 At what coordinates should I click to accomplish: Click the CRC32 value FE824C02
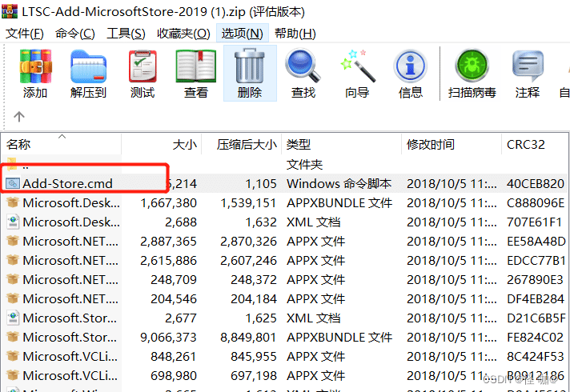(x=535, y=338)
